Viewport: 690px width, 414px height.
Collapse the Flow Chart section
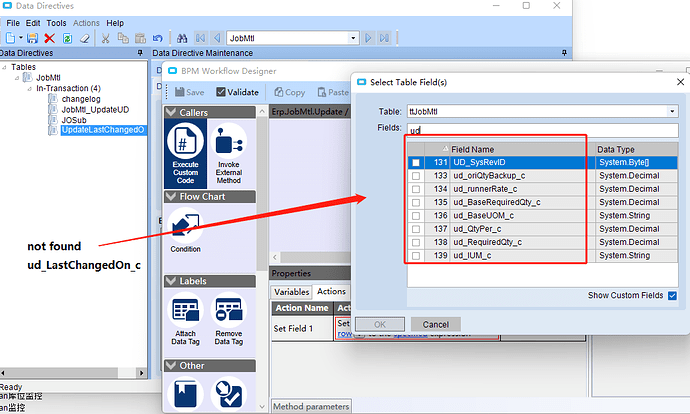click(x=171, y=197)
